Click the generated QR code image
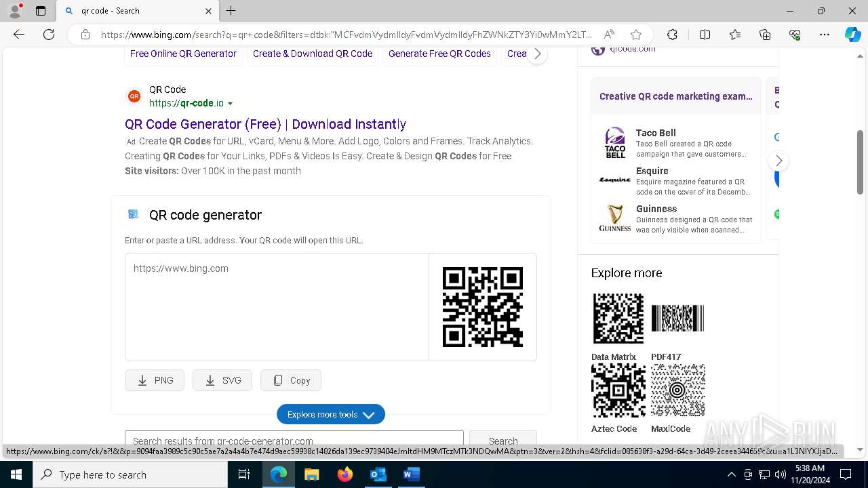The image size is (868, 488). click(x=483, y=307)
